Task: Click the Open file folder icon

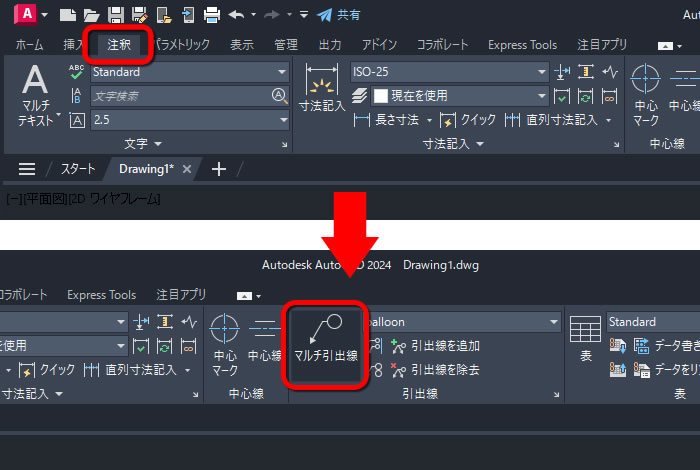Action: point(92,15)
